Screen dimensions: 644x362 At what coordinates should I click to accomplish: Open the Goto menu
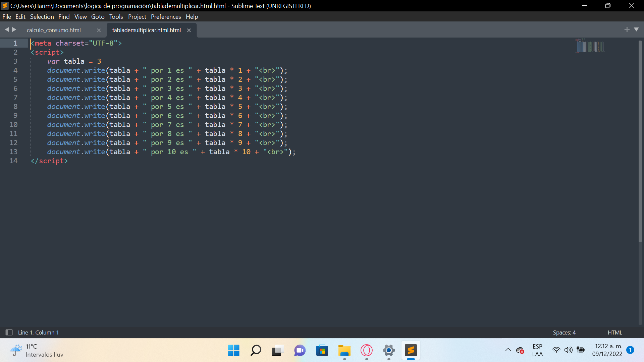coord(98,16)
